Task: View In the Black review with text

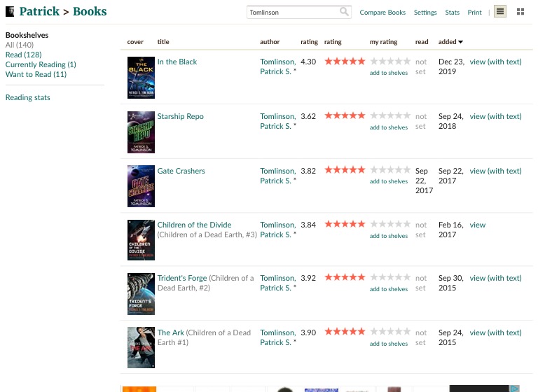Action: click(x=495, y=62)
